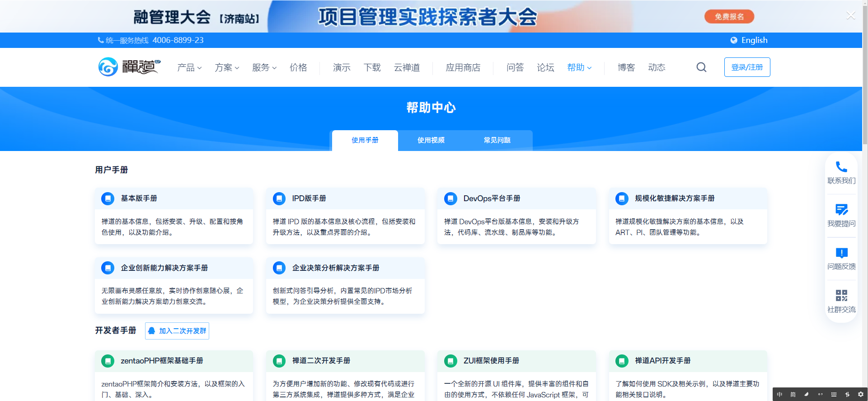Click the 禅道二次开发手册 green icon

[x=279, y=361]
